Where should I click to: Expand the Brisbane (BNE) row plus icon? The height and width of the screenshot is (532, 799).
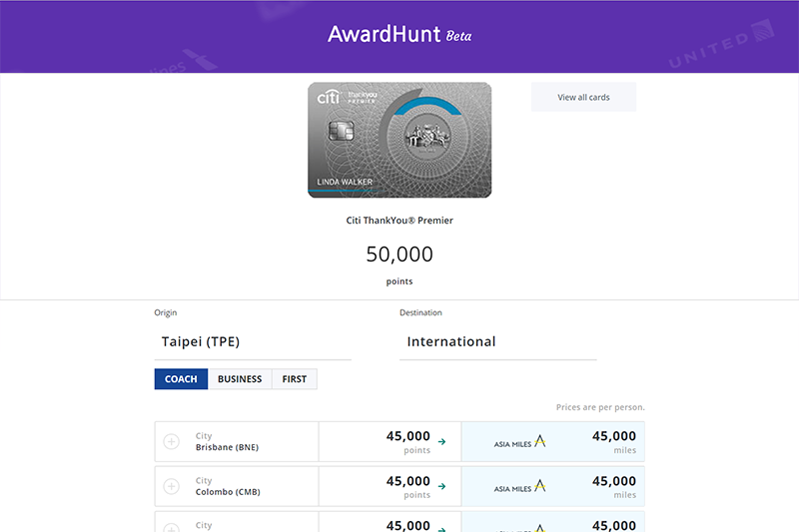[171, 441]
